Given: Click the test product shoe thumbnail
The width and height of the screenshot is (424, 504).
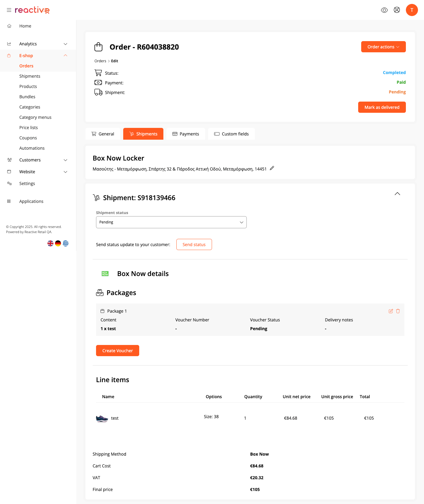Looking at the screenshot, I should [102, 418].
